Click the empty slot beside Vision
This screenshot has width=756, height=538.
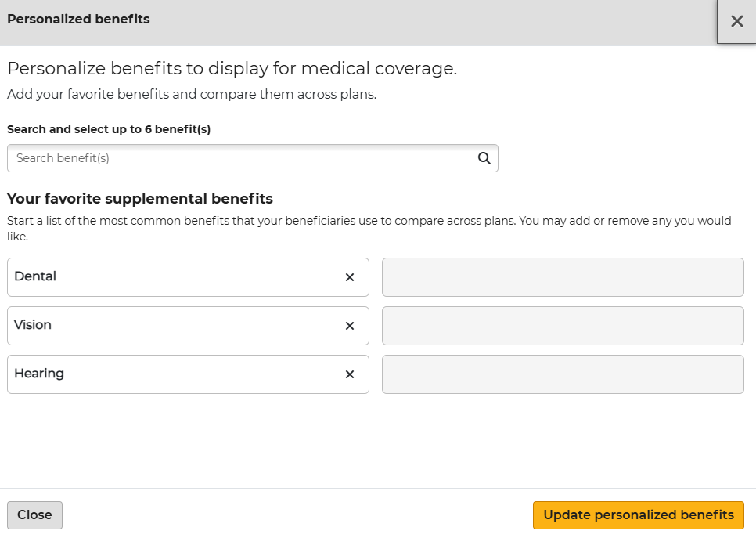(563, 326)
